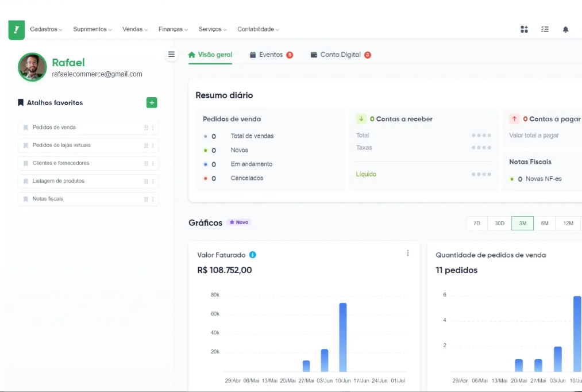Click email rafaelecommerce@gmail.com
This screenshot has height=392, width=582.
[97, 74]
